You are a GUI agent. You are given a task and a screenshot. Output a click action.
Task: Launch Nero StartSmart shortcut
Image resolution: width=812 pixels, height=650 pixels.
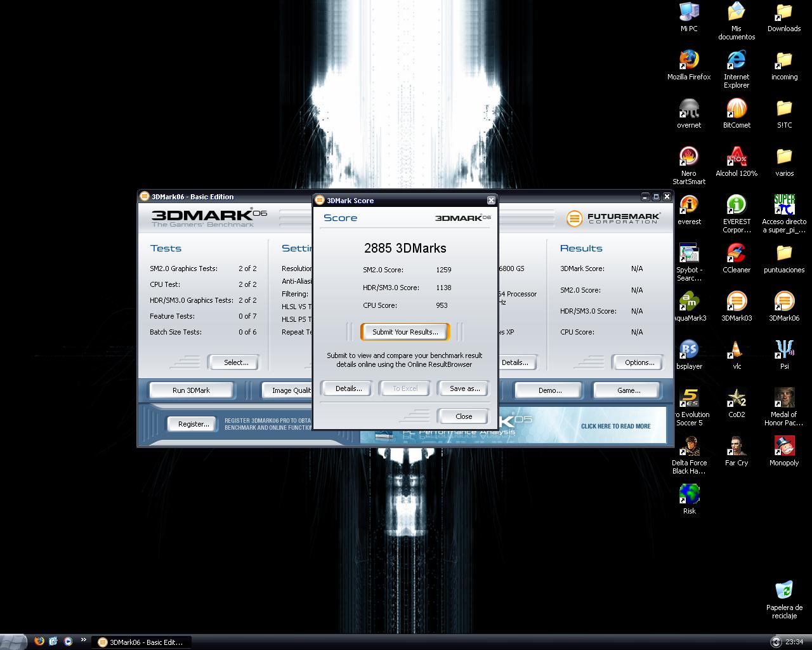(689, 165)
